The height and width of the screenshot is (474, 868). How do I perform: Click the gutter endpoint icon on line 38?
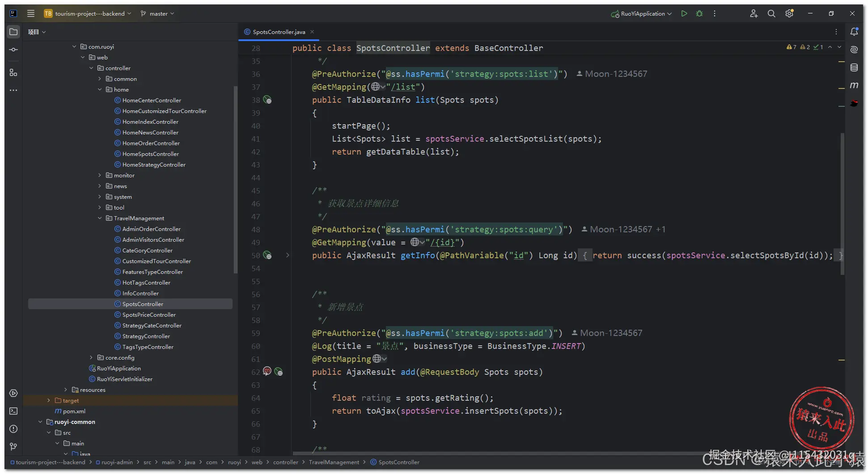coord(267,100)
